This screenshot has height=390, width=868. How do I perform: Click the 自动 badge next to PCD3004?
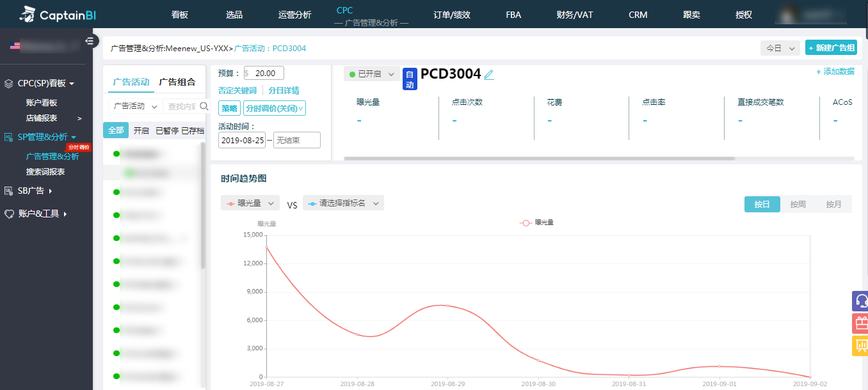(410, 79)
